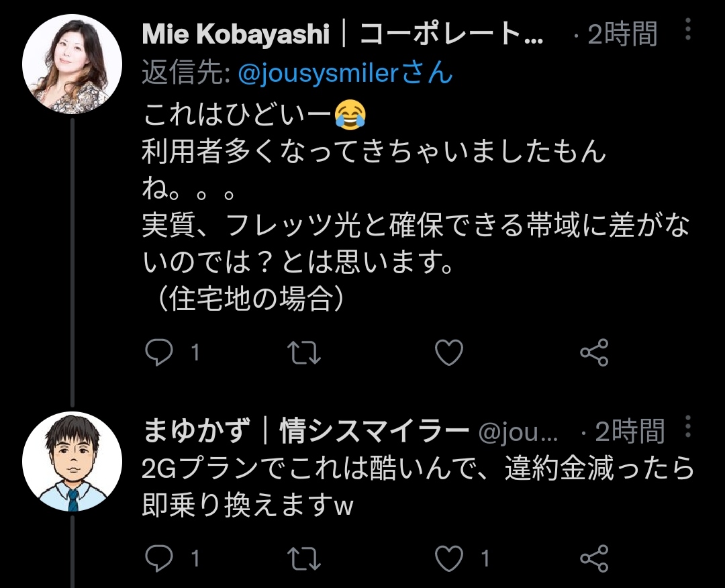Like Mie Kobayashi's tweet
Screen dimensions: 725x588
449,352
